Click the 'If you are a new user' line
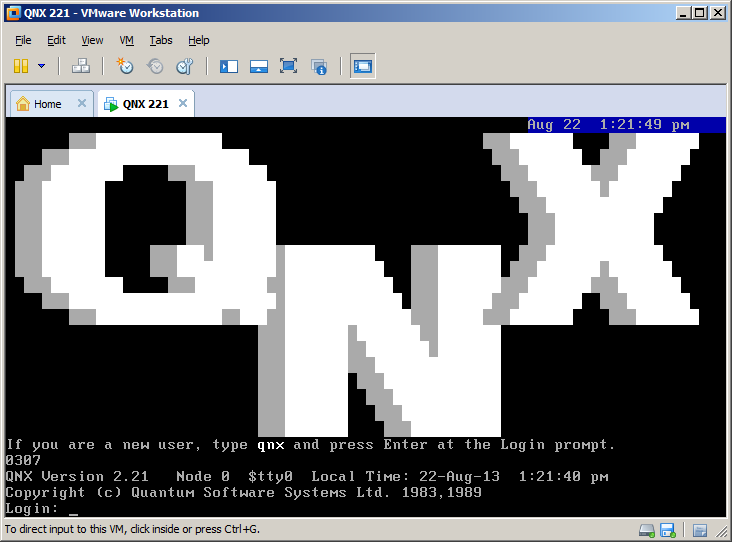 coord(311,445)
